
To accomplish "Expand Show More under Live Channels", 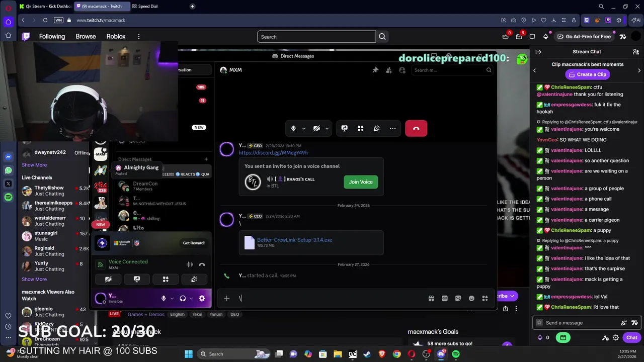I will coord(34,279).
